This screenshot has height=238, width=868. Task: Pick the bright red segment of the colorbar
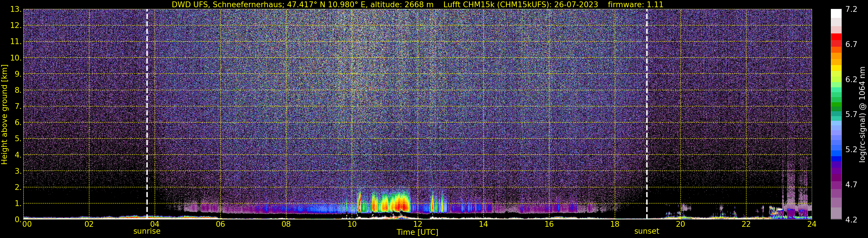click(x=836, y=36)
